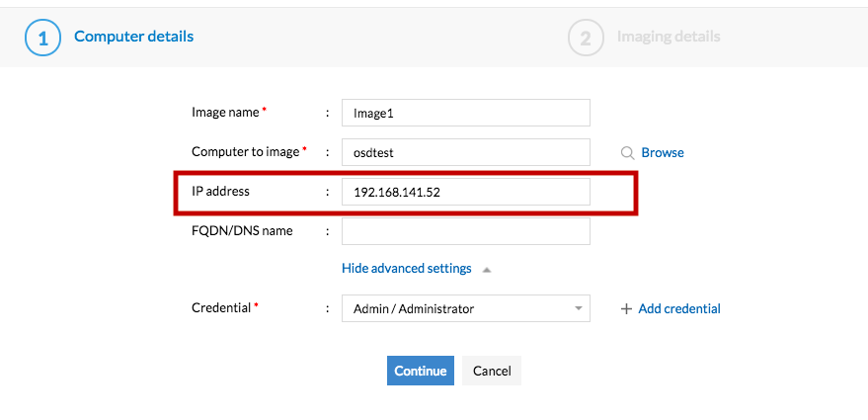This screenshot has width=868, height=420.
Task: Click the step 1 circle icon
Action: [x=43, y=38]
